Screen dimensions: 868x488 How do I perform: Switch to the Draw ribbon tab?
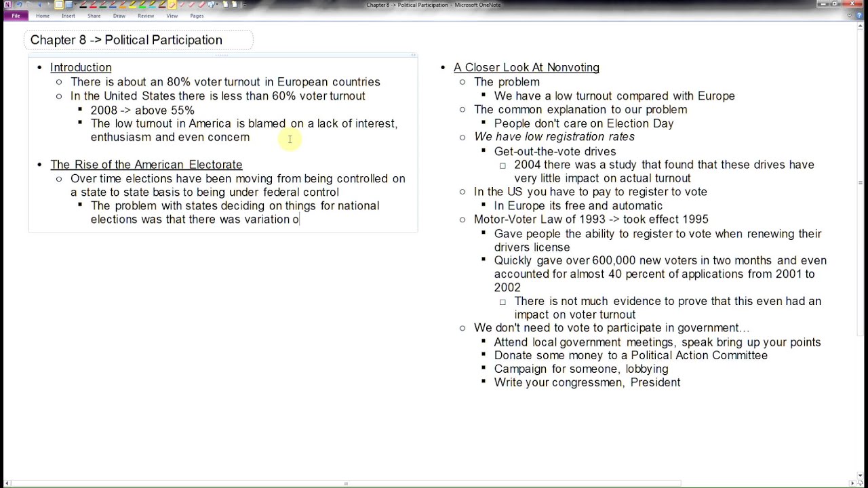(119, 16)
